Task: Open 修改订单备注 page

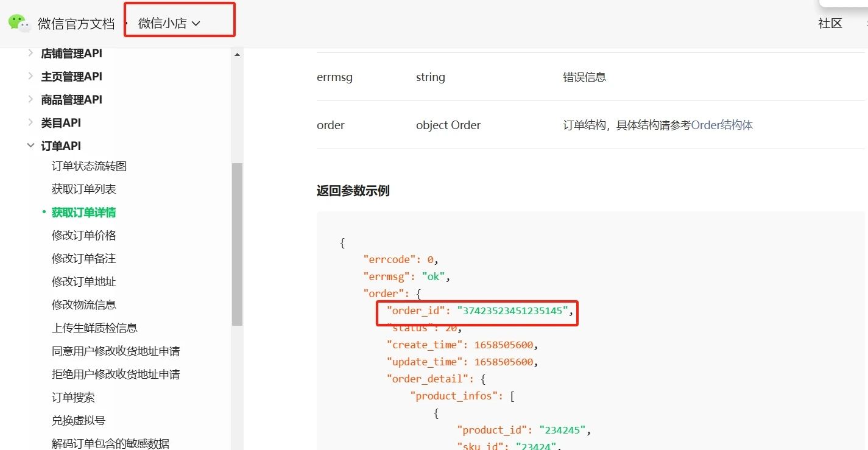Action: (83, 259)
